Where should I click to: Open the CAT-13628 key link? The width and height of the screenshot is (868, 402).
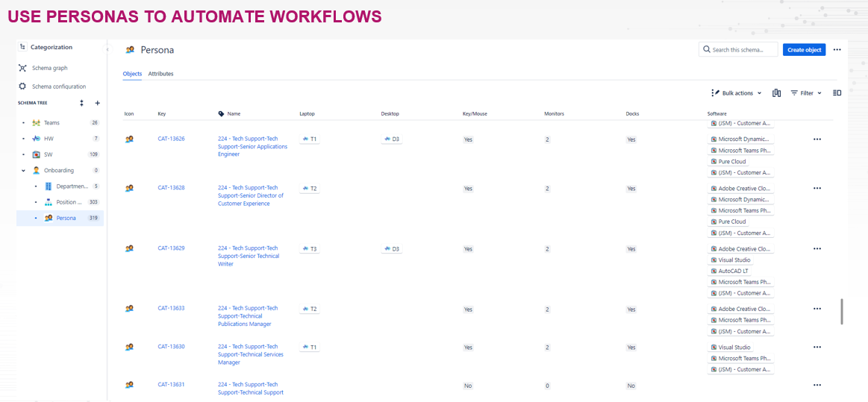(171, 187)
